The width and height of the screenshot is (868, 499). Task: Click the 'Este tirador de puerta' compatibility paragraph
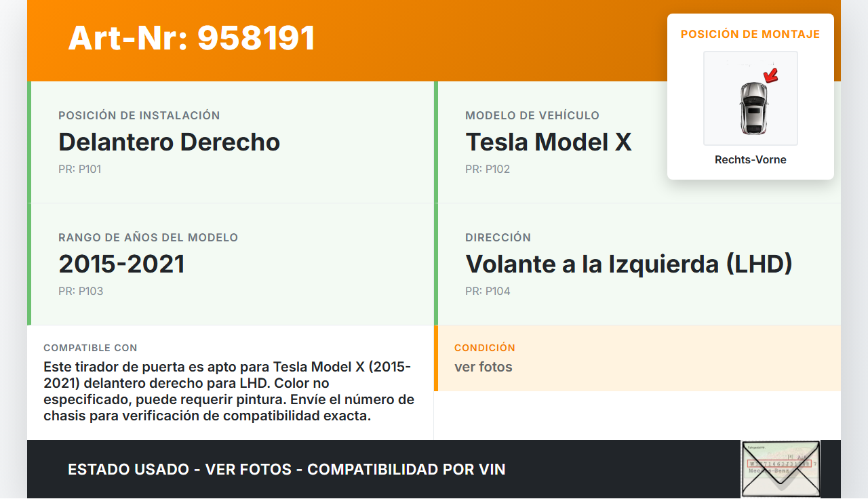(229, 391)
